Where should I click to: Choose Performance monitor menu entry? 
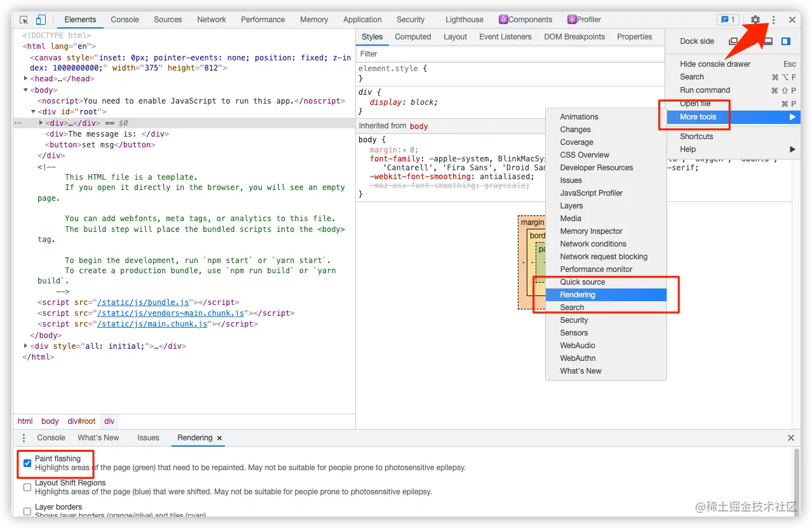(606, 269)
